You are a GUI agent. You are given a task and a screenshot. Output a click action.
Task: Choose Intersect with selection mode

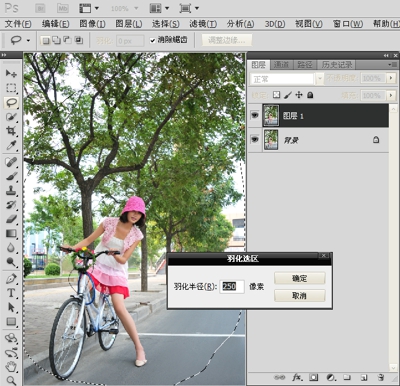point(79,40)
